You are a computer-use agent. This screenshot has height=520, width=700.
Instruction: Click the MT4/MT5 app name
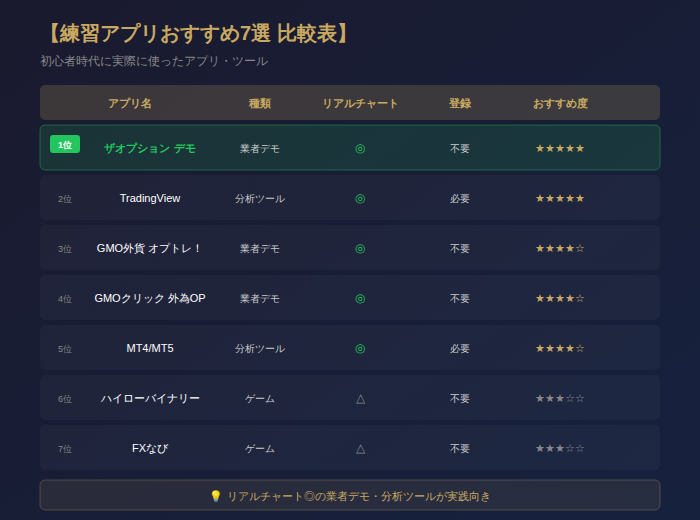tap(150, 348)
